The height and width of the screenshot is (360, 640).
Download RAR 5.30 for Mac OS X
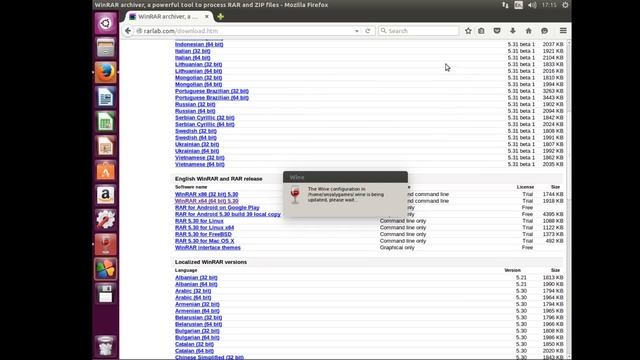(204, 241)
